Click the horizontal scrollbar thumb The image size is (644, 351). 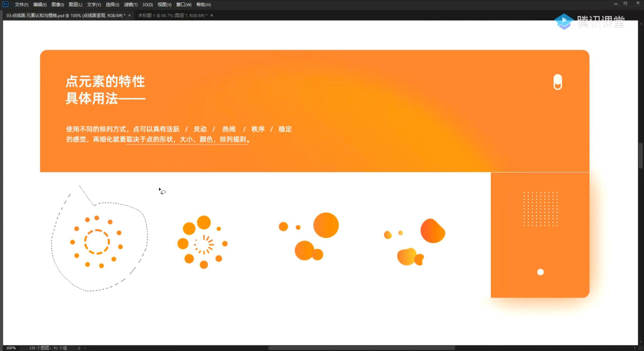coord(361,348)
